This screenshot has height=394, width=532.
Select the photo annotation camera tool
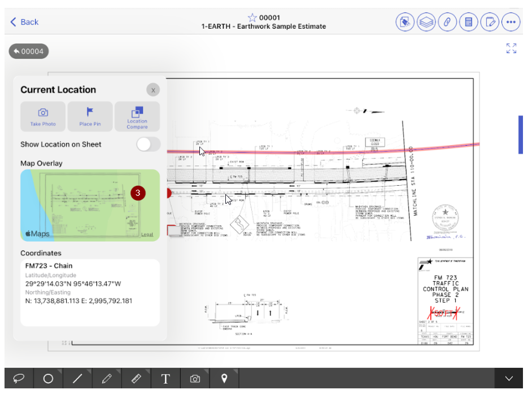[x=195, y=379]
